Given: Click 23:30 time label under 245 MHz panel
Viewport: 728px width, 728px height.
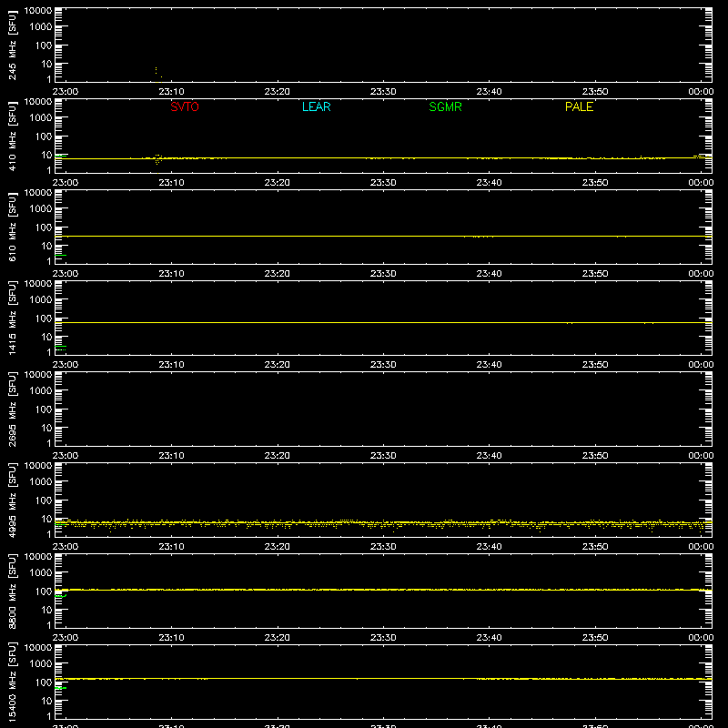Looking at the screenshot, I should tap(383, 92).
